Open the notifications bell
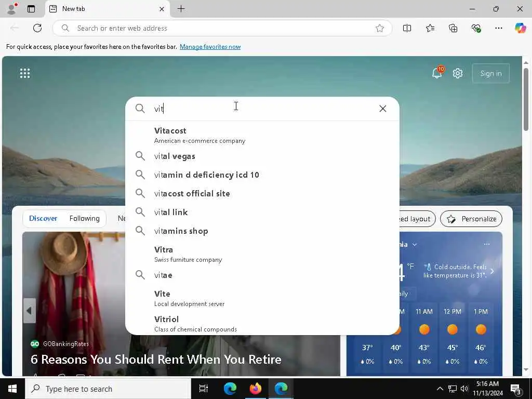The image size is (532, 399). (437, 73)
